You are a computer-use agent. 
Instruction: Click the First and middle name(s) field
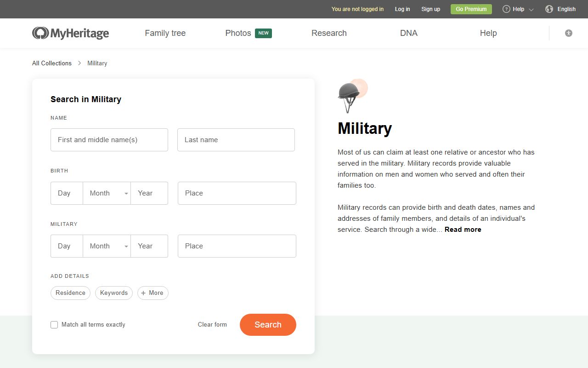coord(109,140)
